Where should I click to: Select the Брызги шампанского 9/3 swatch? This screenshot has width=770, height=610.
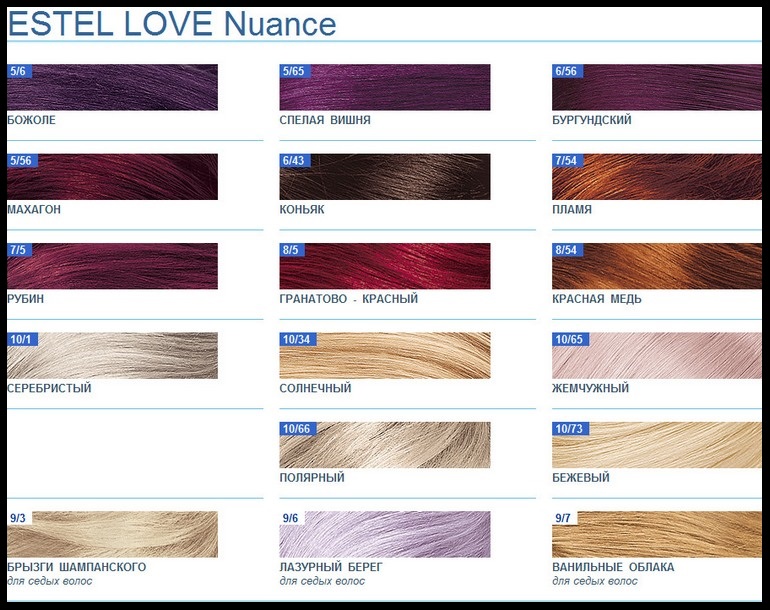pyautogui.click(x=112, y=534)
